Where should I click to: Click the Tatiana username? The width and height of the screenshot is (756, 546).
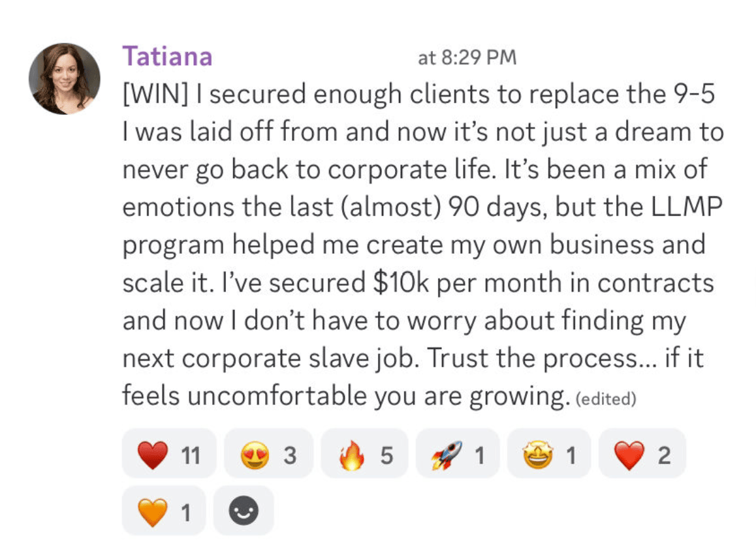(x=167, y=56)
